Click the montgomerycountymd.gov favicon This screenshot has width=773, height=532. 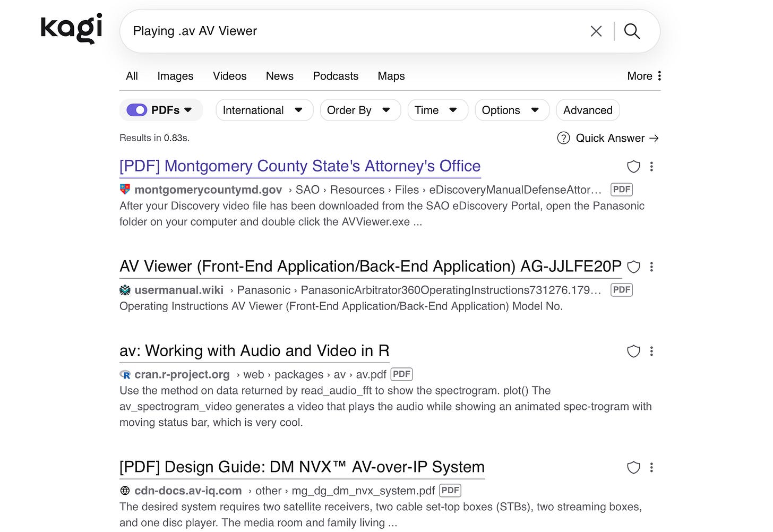click(x=125, y=189)
